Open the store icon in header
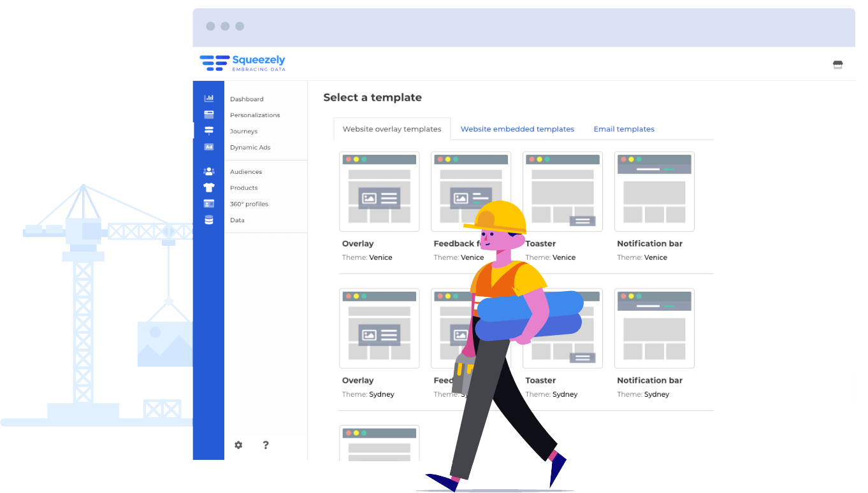868x493 pixels. 837,64
